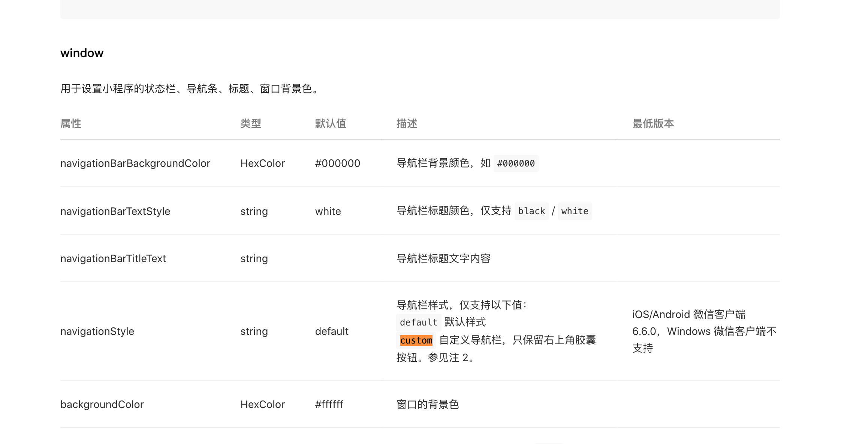Click the 默认值 column header
Screen dimensions: 868x444
tap(331, 124)
